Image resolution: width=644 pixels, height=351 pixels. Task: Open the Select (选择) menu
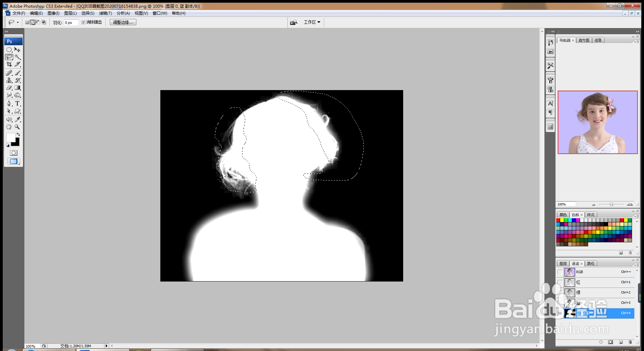(88, 13)
